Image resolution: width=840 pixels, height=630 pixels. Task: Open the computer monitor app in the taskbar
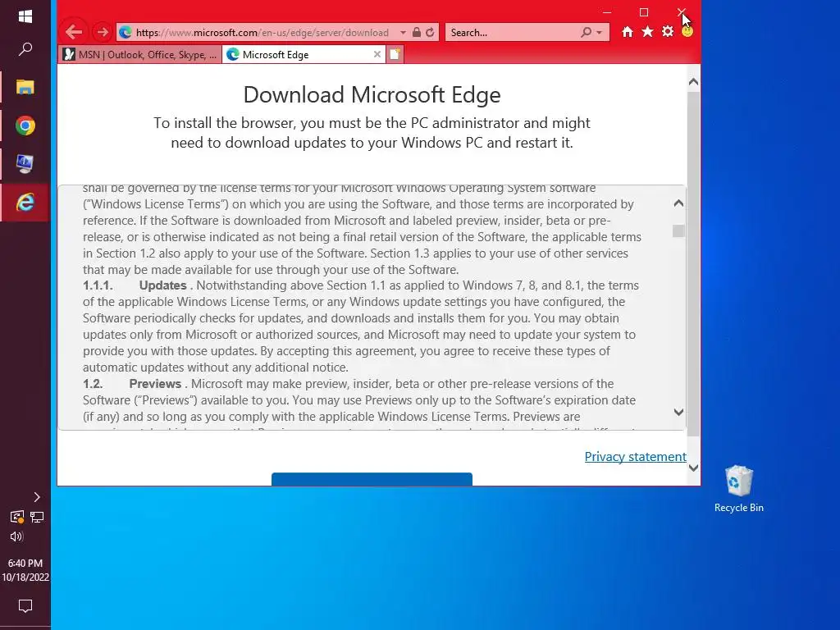click(x=25, y=164)
